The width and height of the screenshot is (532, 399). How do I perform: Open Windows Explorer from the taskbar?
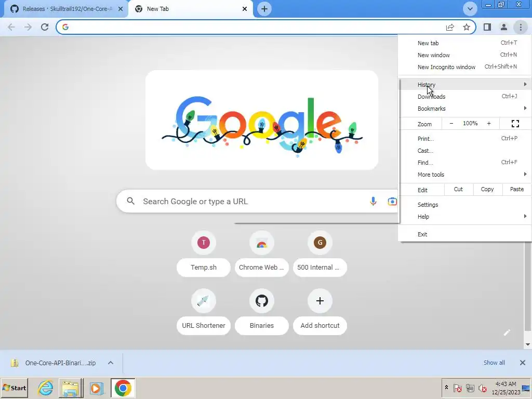[x=71, y=388]
